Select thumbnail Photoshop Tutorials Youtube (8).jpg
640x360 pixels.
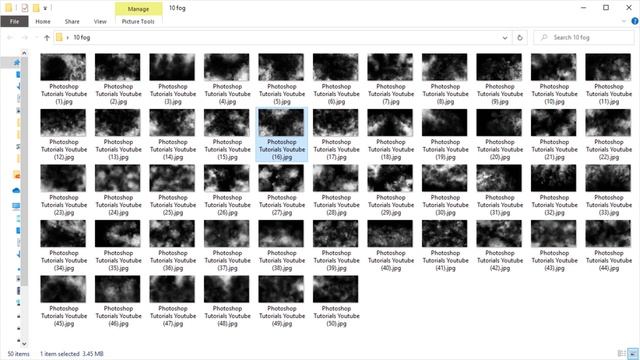pos(444,67)
